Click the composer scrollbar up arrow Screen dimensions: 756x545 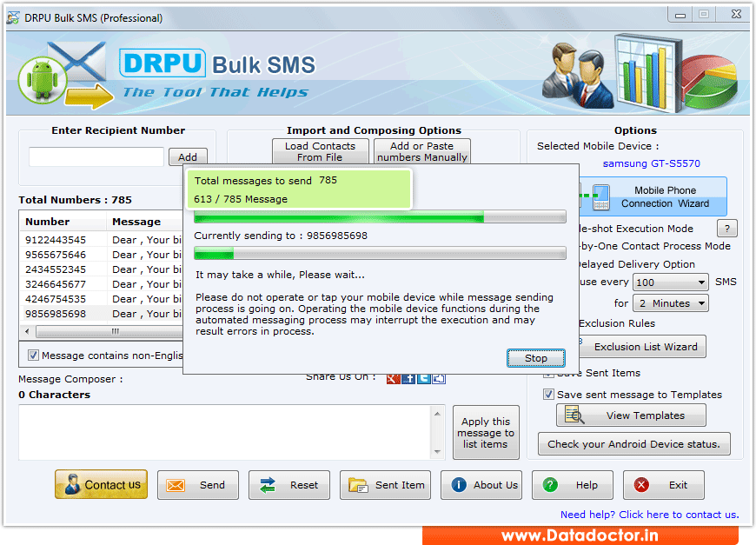tap(437, 414)
